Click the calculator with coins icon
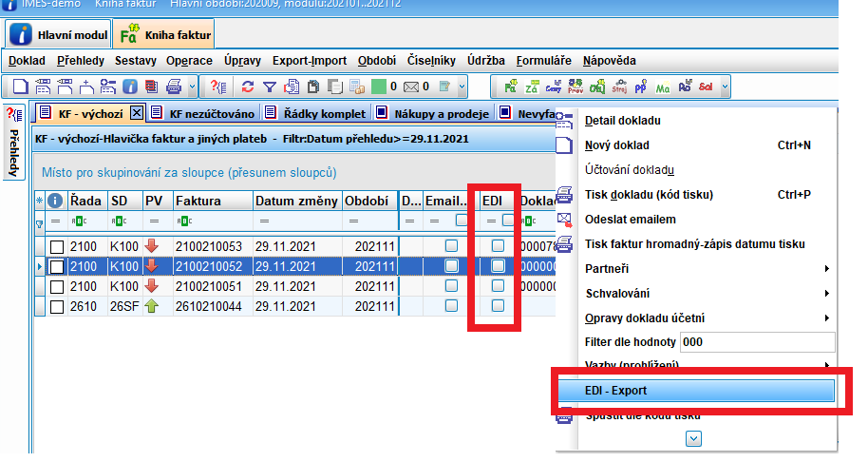 357,87
